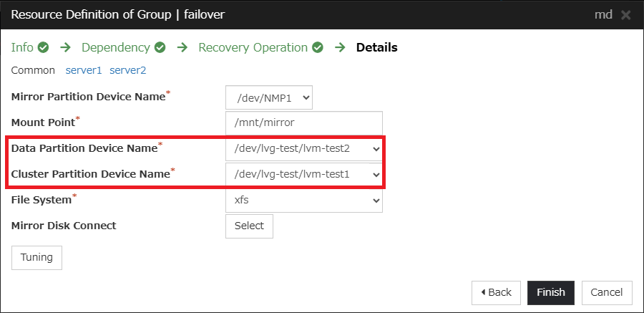This screenshot has height=313, width=644.
Task: Switch to the Common tab
Action: click(x=33, y=70)
